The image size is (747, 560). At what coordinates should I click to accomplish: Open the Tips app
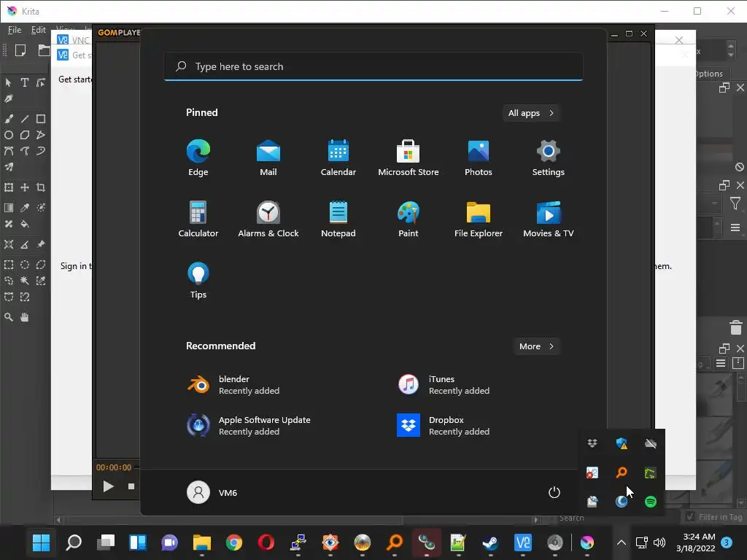(198, 281)
